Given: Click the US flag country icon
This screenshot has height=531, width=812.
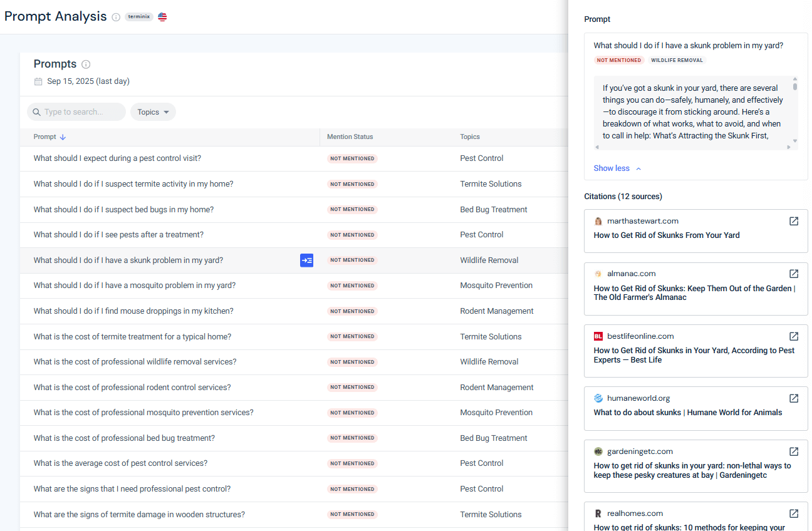Looking at the screenshot, I should pyautogui.click(x=162, y=17).
